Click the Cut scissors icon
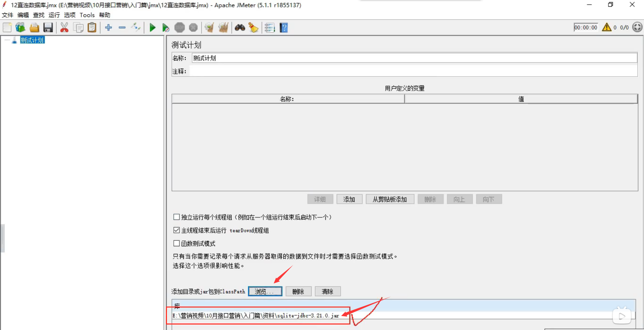This screenshot has width=644, height=330. tap(64, 27)
